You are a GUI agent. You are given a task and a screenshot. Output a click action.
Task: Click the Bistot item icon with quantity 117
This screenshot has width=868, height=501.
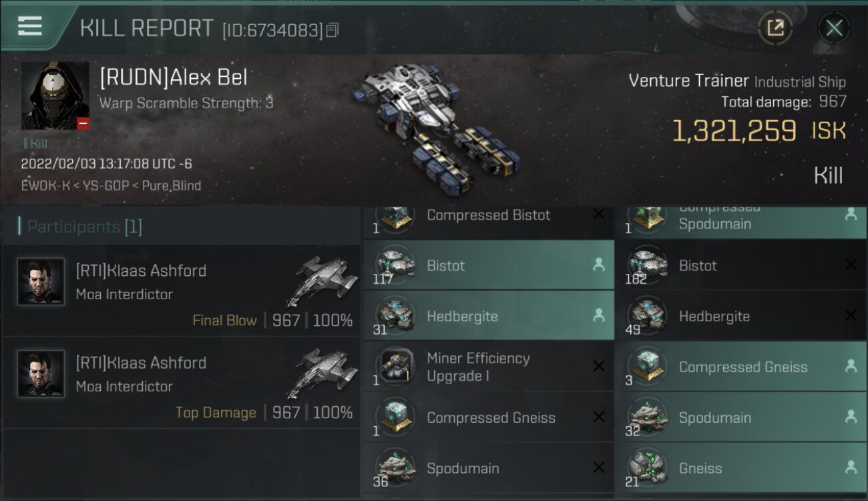(395, 265)
